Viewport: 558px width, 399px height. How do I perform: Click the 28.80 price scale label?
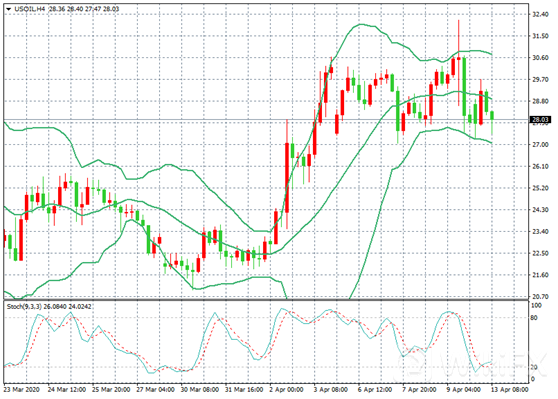[x=540, y=101]
